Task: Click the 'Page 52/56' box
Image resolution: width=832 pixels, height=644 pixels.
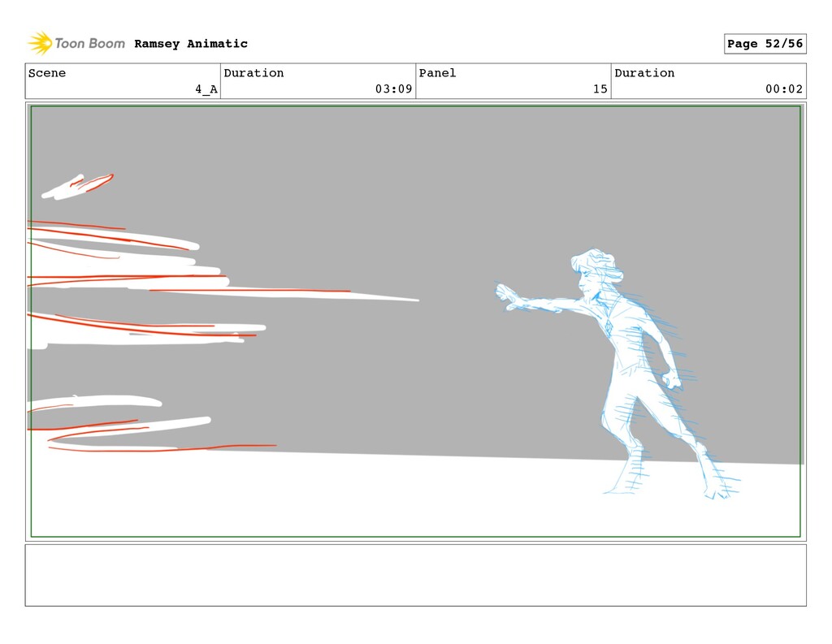Action: [x=765, y=44]
